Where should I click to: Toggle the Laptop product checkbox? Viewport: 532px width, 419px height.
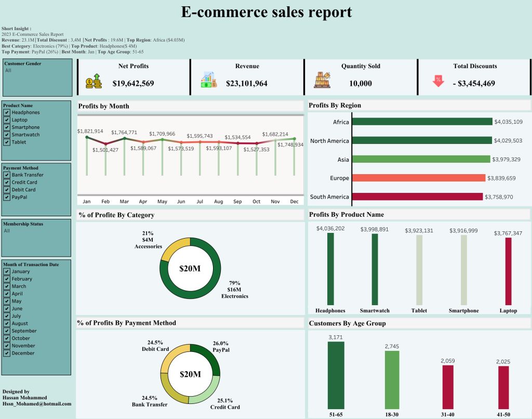pos(7,120)
